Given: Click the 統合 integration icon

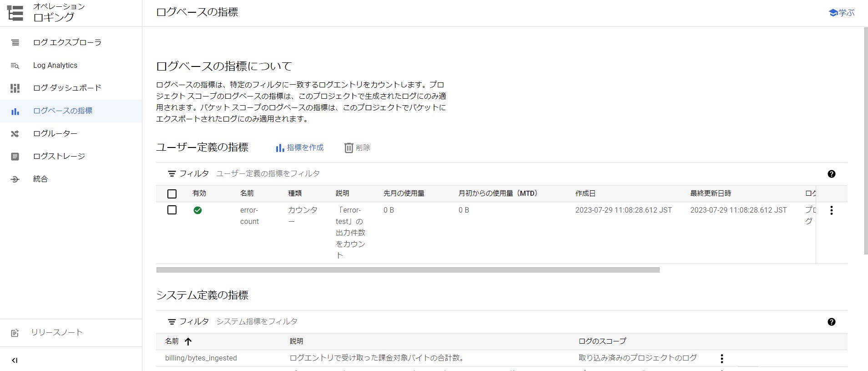Looking at the screenshot, I should coord(15,179).
